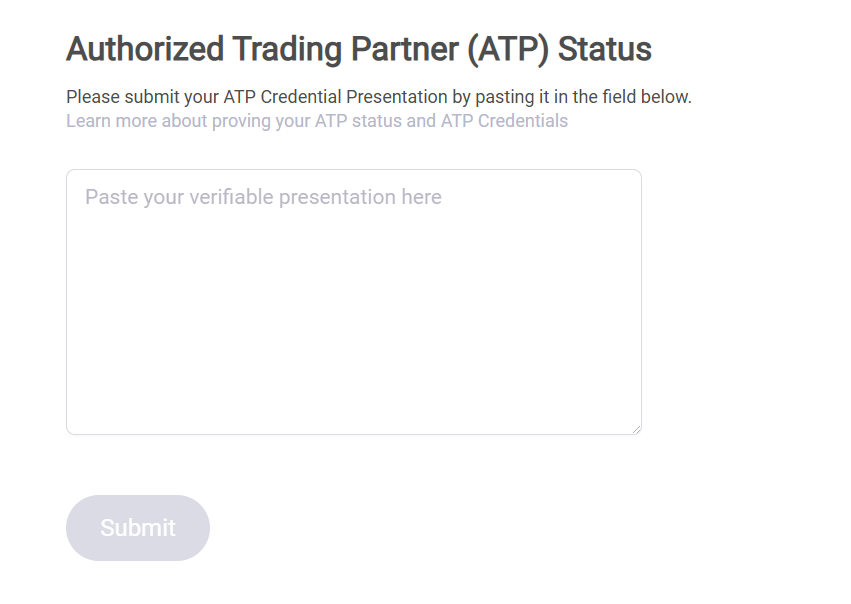
Task: Grab the corner grip of the text area
Action: coord(635,429)
